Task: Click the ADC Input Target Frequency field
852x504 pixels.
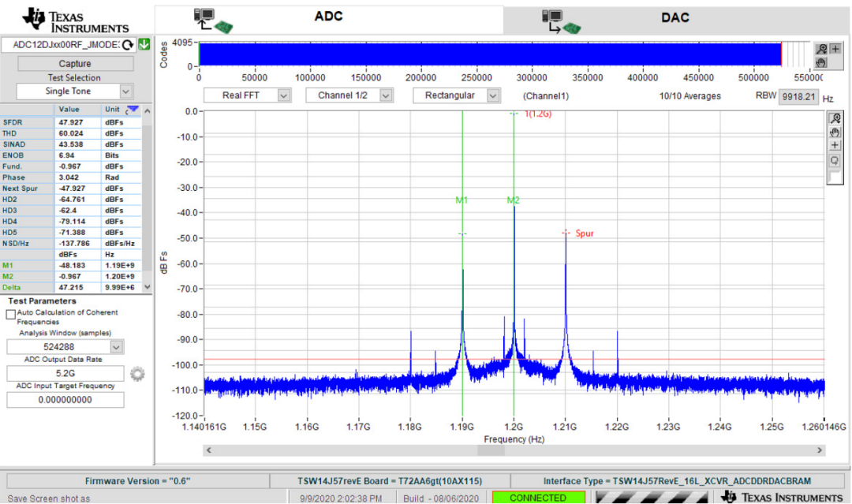Action: pyautogui.click(x=65, y=400)
